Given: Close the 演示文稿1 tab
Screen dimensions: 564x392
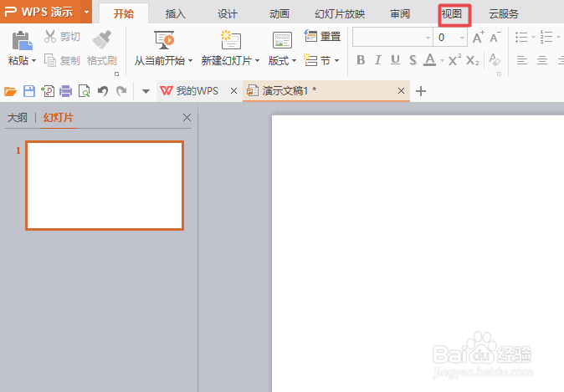Looking at the screenshot, I should pyautogui.click(x=401, y=91).
